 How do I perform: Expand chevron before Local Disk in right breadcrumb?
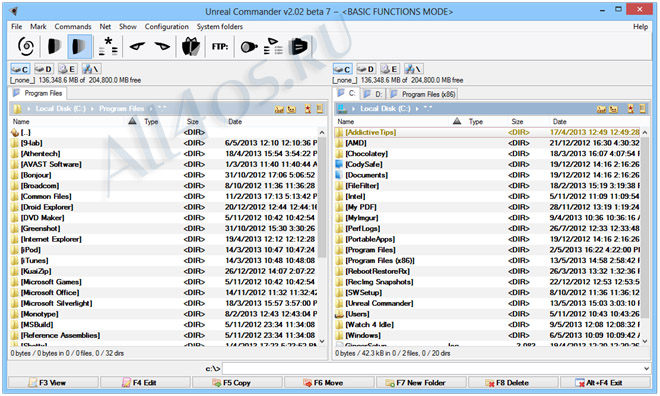[x=353, y=109]
